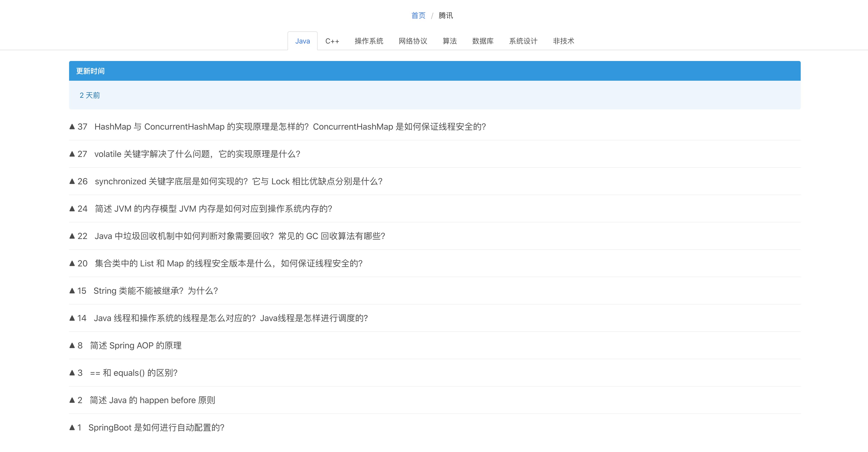Open the List 和 Map 线程安全 question

(x=229, y=263)
